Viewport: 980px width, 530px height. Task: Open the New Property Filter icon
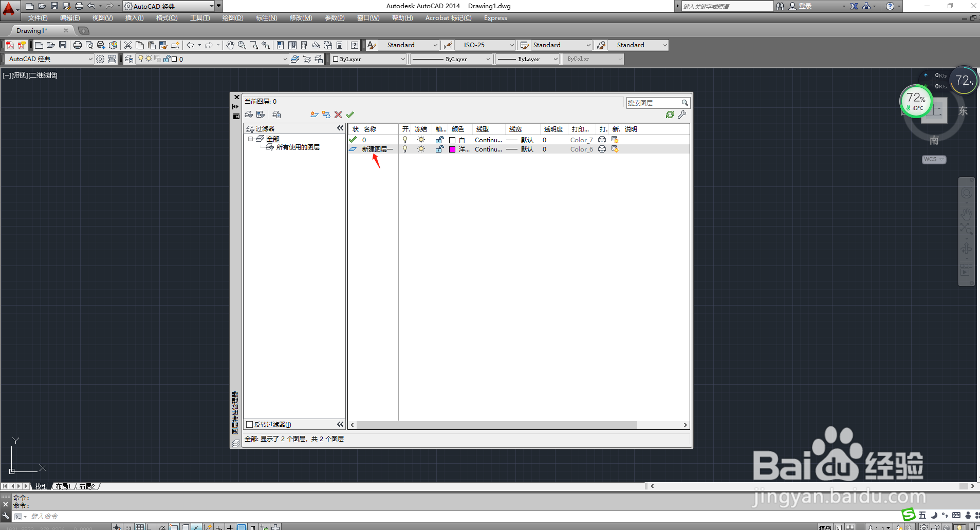coord(249,115)
